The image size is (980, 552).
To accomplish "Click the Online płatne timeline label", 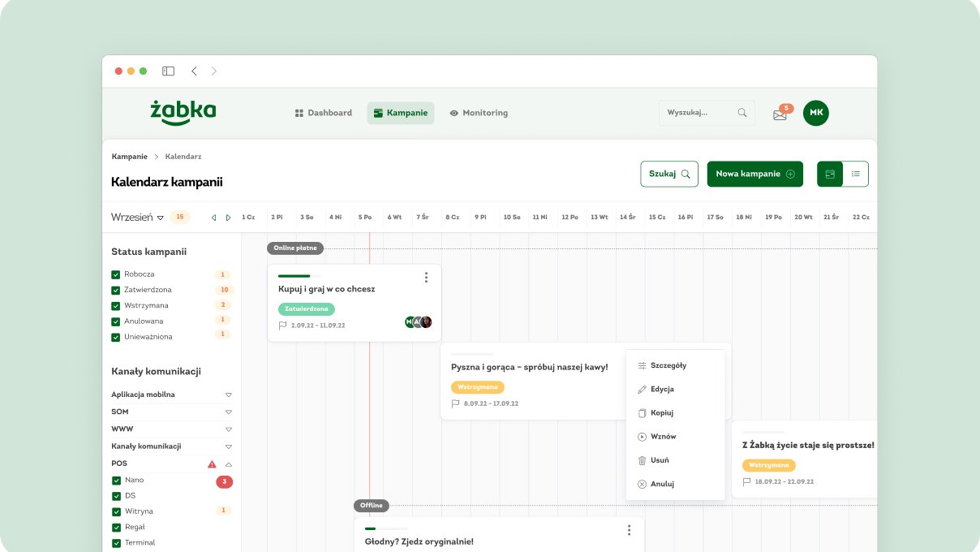I will pos(295,248).
